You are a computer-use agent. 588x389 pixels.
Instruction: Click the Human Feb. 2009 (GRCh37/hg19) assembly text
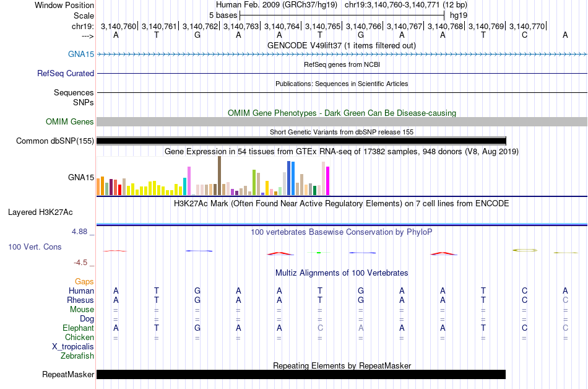pyautogui.click(x=277, y=5)
